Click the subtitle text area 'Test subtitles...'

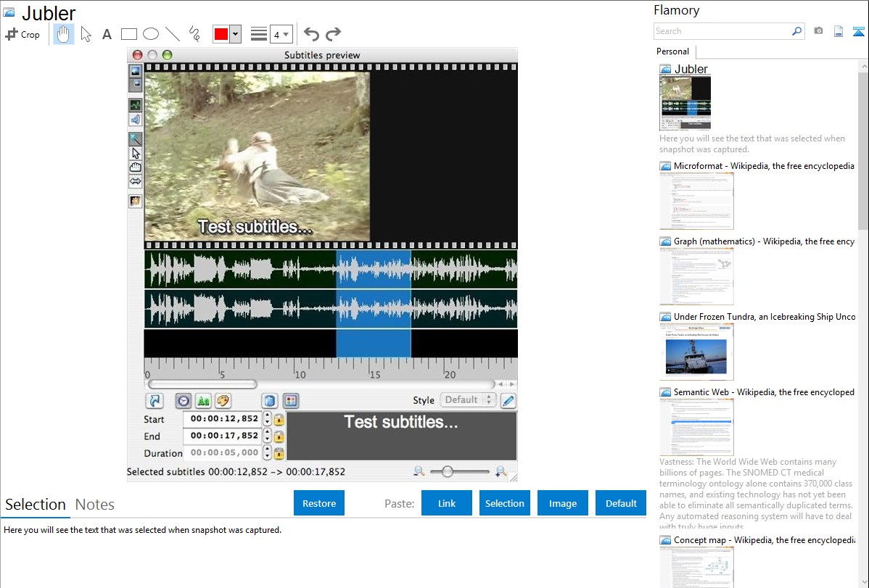[x=401, y=436]
